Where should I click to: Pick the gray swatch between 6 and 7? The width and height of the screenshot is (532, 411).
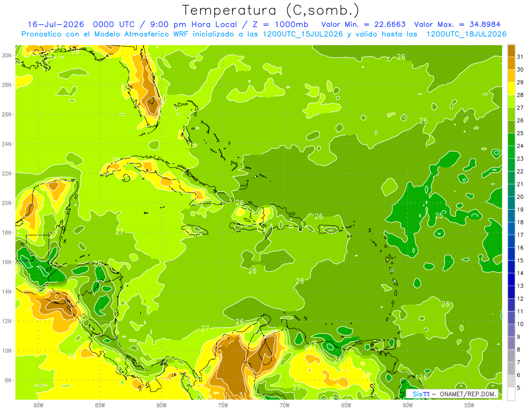[511, 369]
